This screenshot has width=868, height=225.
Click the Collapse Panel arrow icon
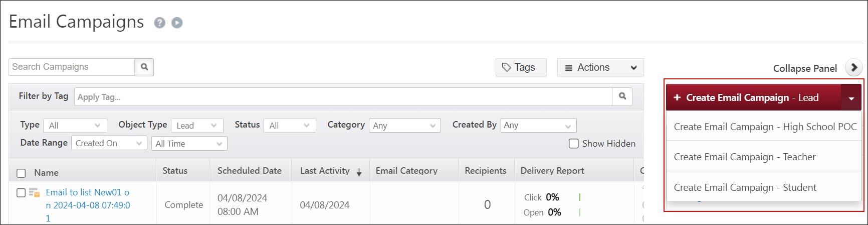[853, 68]
